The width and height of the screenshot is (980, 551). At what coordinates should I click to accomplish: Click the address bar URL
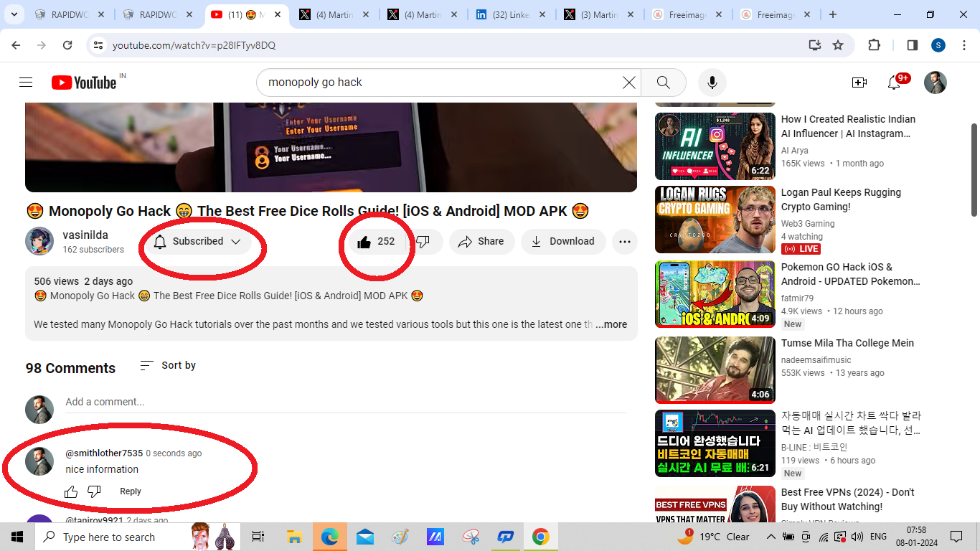194,45
